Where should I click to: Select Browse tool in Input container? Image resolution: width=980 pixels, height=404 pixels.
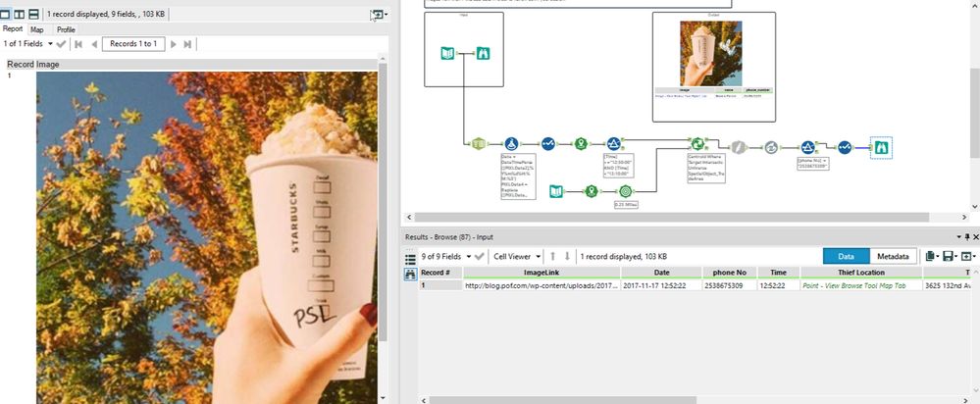483,54
